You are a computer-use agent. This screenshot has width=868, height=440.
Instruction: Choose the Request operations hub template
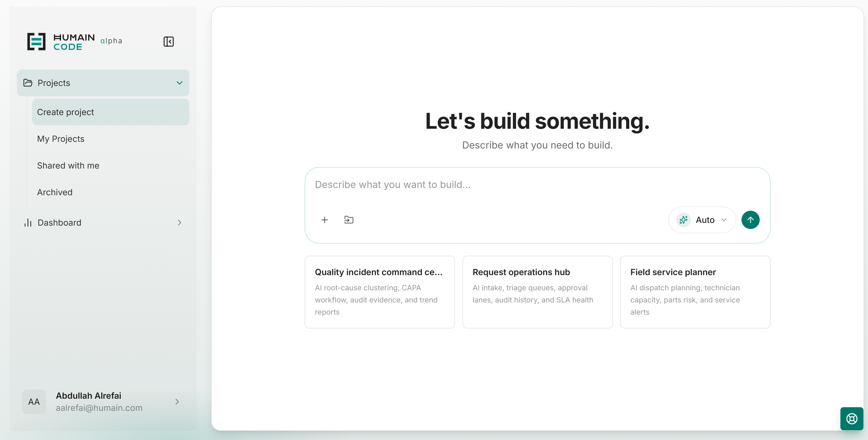click(x=537, y=292)
